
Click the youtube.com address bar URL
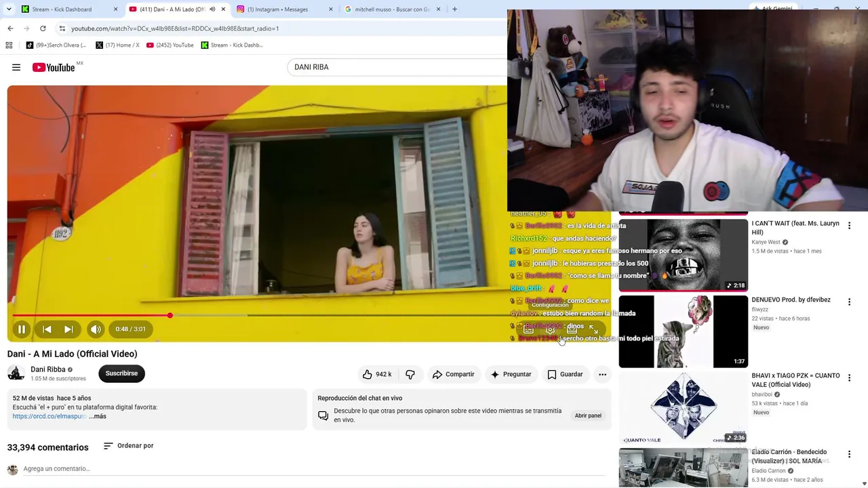pyautogui.click(x=175, y=28)
